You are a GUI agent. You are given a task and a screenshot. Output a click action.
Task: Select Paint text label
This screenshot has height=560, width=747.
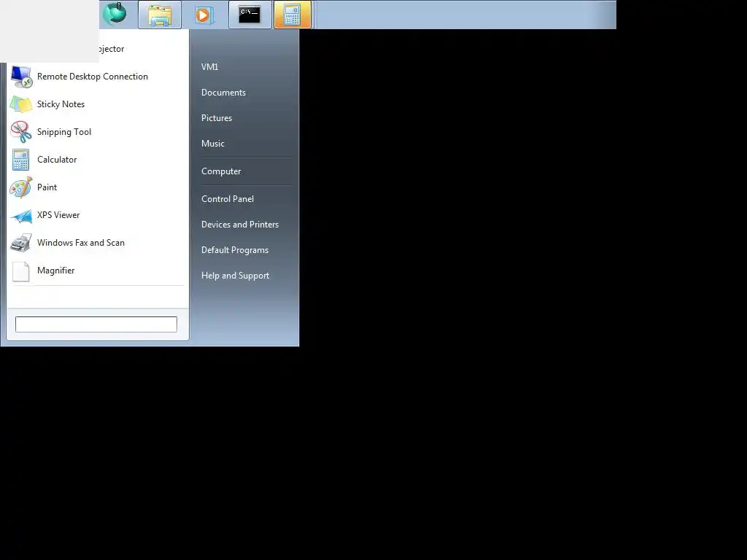(47, 187)
